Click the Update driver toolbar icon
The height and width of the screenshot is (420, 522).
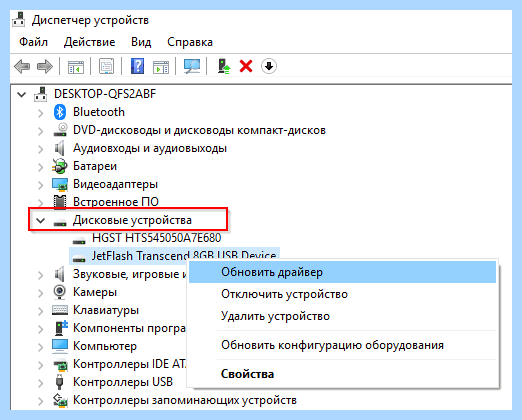click(x=224, y=66)
